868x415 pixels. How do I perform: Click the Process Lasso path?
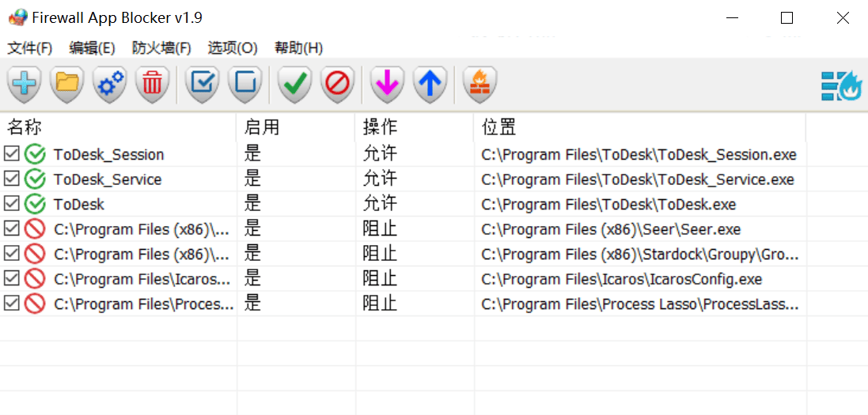click(x=640, y=304)
